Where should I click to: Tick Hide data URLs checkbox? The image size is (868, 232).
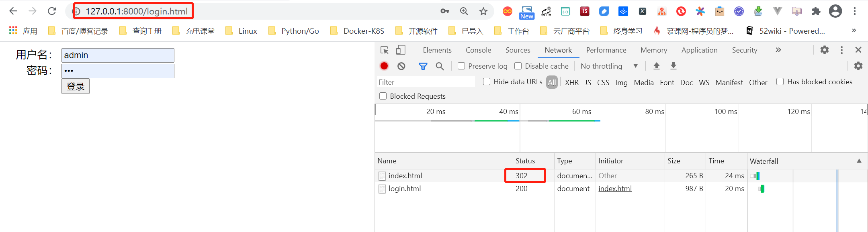click(487, 81)
